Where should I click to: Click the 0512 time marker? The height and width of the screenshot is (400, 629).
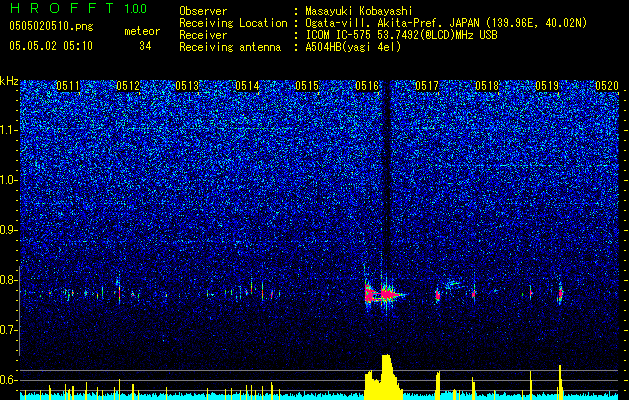click(x=128, y=86)
